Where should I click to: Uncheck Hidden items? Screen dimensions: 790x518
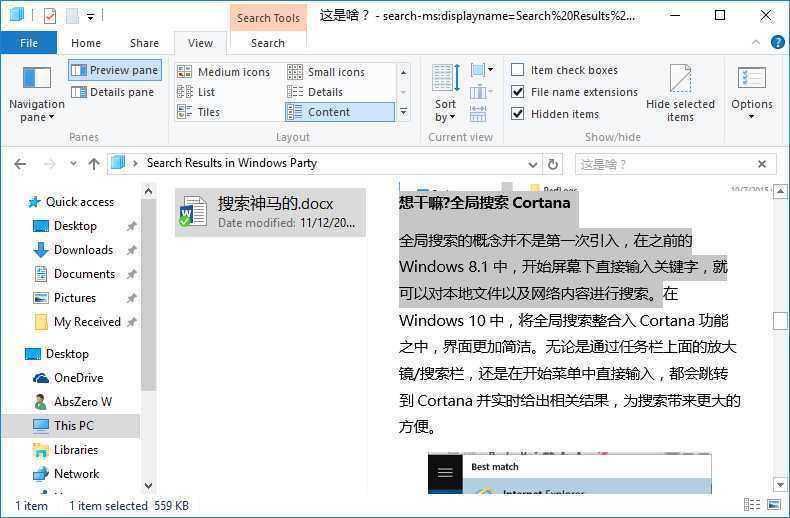[x=555, y=114]
